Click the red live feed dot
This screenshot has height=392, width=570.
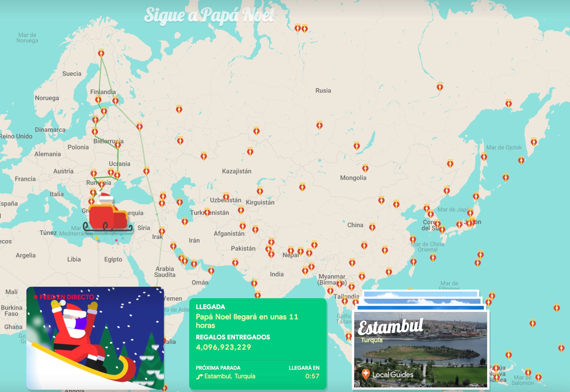point(36,297)
